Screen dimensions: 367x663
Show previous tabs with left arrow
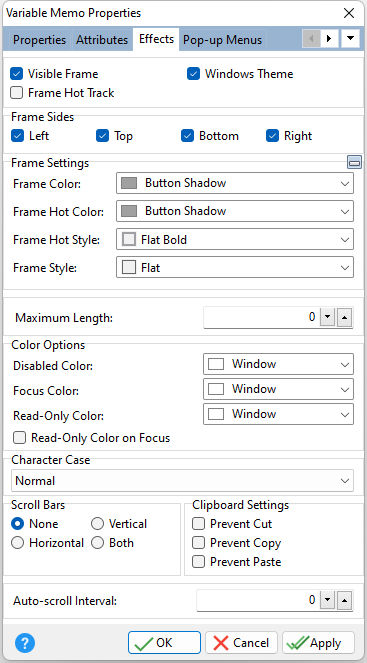click(312, 39)
